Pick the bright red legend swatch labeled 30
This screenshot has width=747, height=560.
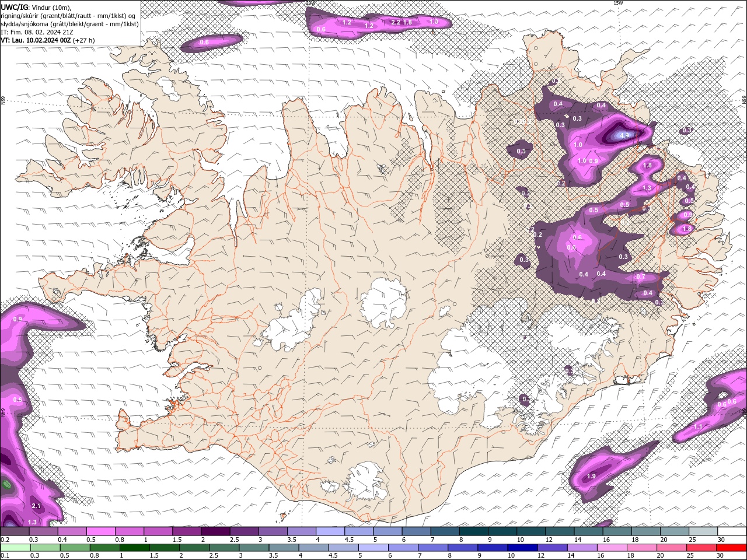[x=732, y=548]
